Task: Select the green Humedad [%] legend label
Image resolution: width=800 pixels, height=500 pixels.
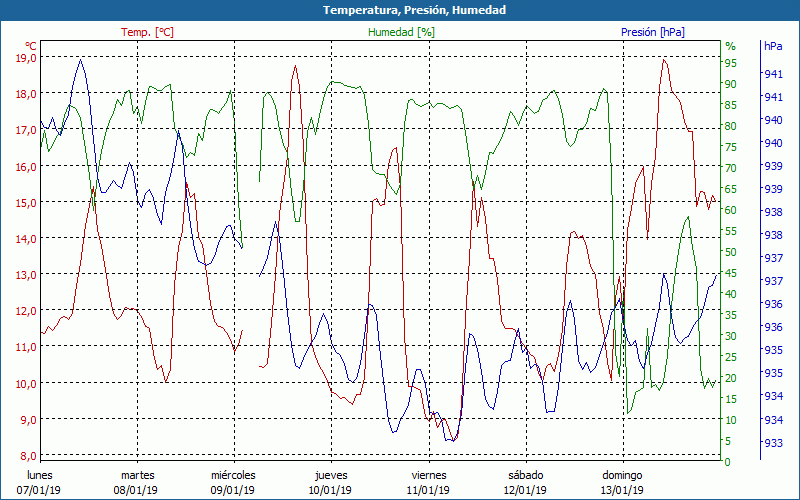Action: [401, 32]
